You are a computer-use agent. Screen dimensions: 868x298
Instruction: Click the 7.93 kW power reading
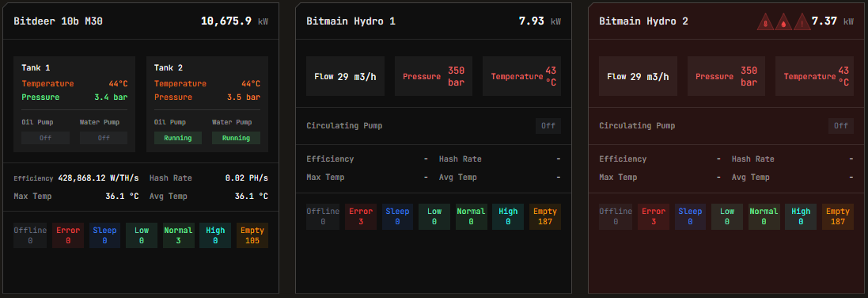[x=540, y=21]
